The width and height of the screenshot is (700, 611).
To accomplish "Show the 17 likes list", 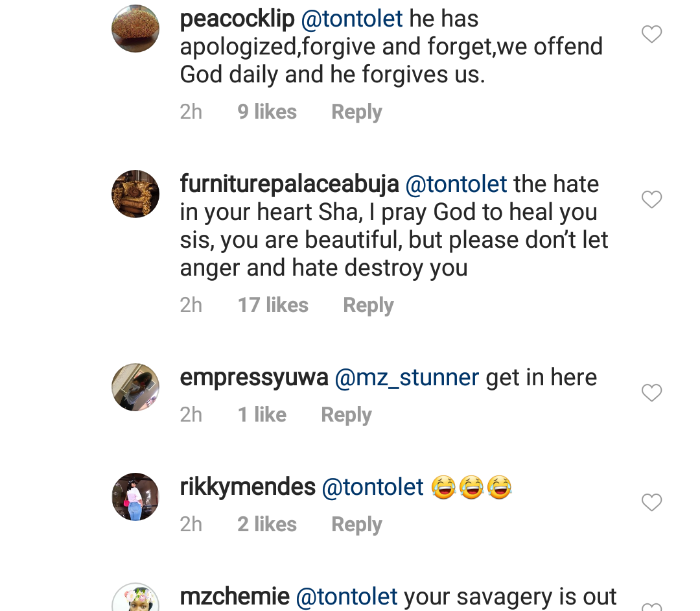I will coord(273,305).
